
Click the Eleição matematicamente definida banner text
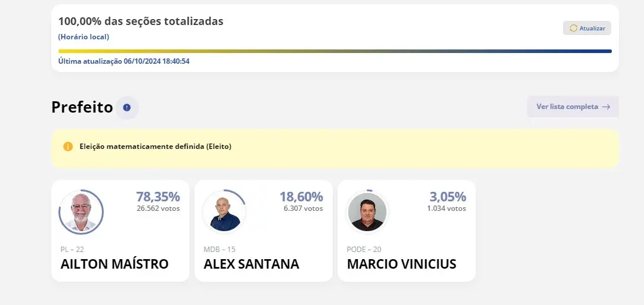click(x=155, y=147)
